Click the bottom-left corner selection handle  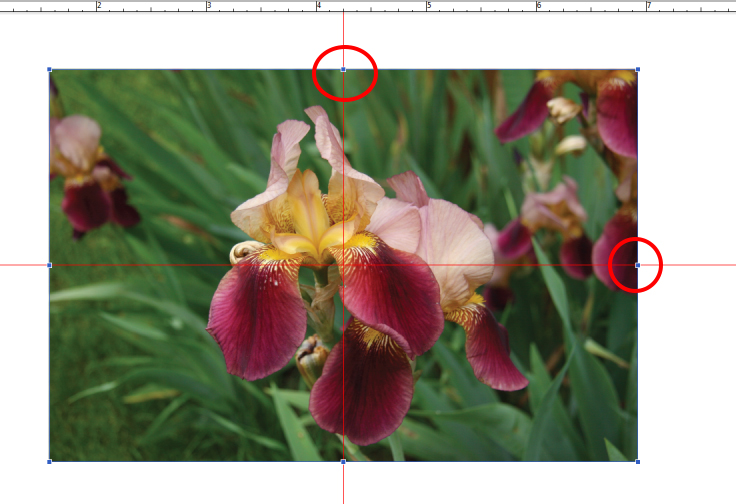[x=50, y=461]
